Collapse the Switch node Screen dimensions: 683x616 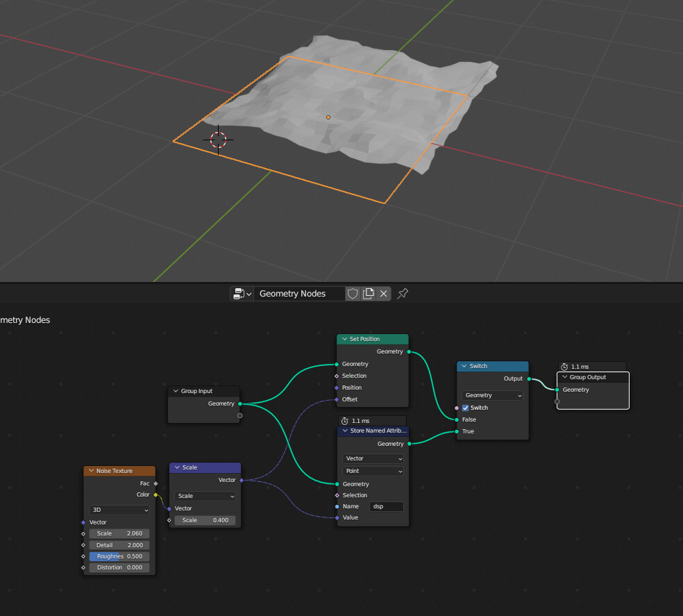tap(464, 366)
